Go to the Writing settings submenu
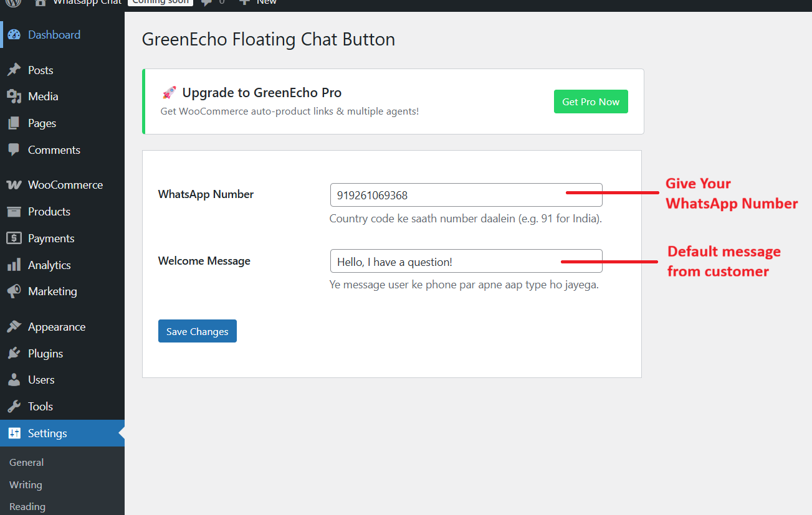 pyautogui.click(x=26, y=485)
